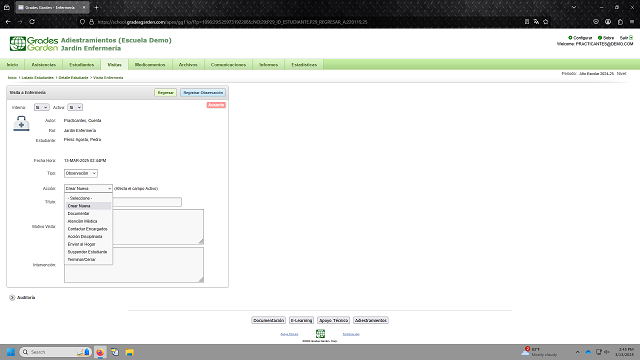Choose Crear Nueva option
This screenshot has width=640, height=360.
coord(89,206)
